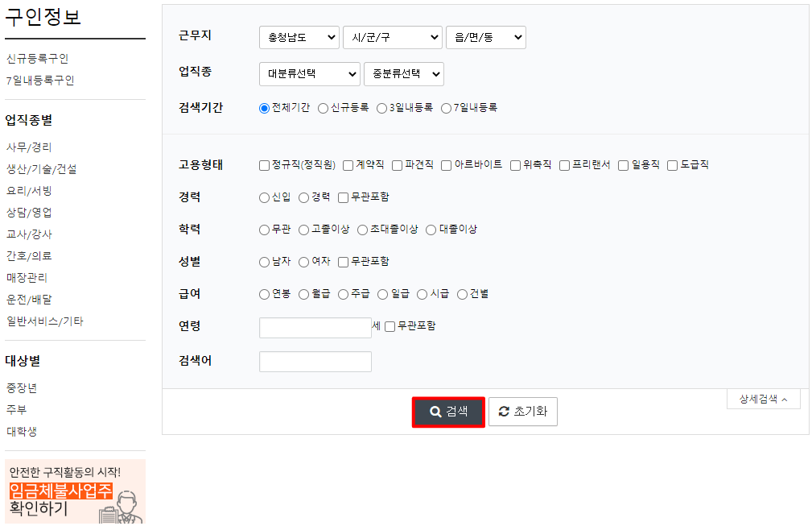Select the 대졸이상 education level option
Viewport: 812px width, 526px height.
[x=431, y=229]
